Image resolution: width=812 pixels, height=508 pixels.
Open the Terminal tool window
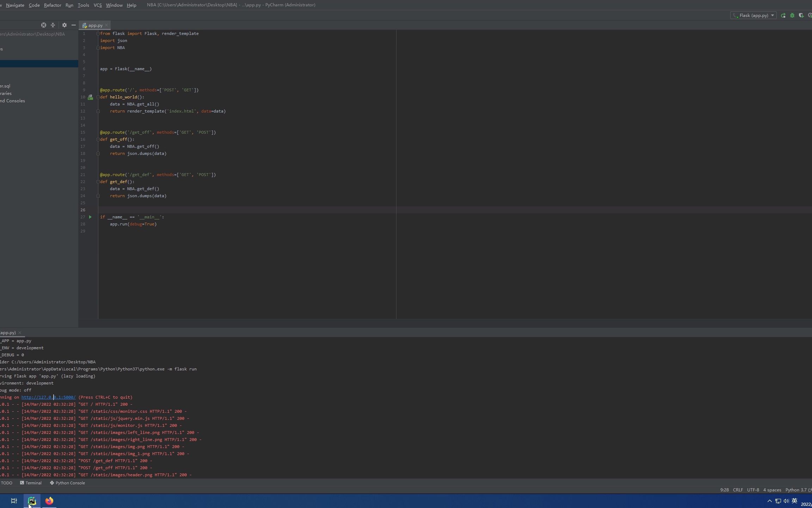point(31,483)
